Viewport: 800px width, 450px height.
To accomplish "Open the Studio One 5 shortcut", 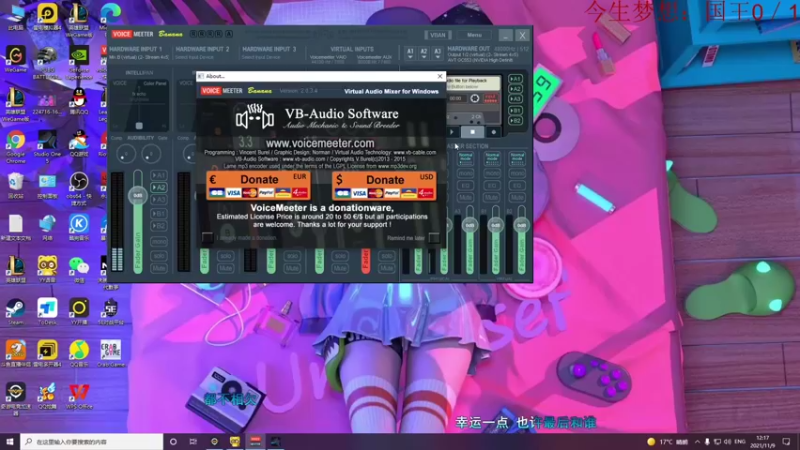I will pyautogui.click(x=47, y=141).
